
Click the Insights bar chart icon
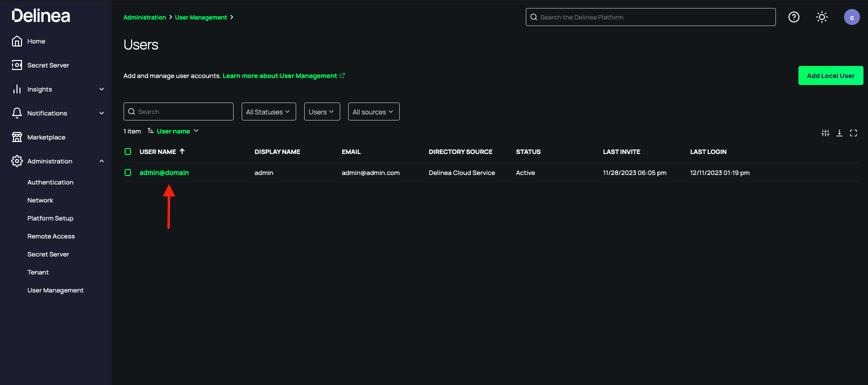pos(17,89)
